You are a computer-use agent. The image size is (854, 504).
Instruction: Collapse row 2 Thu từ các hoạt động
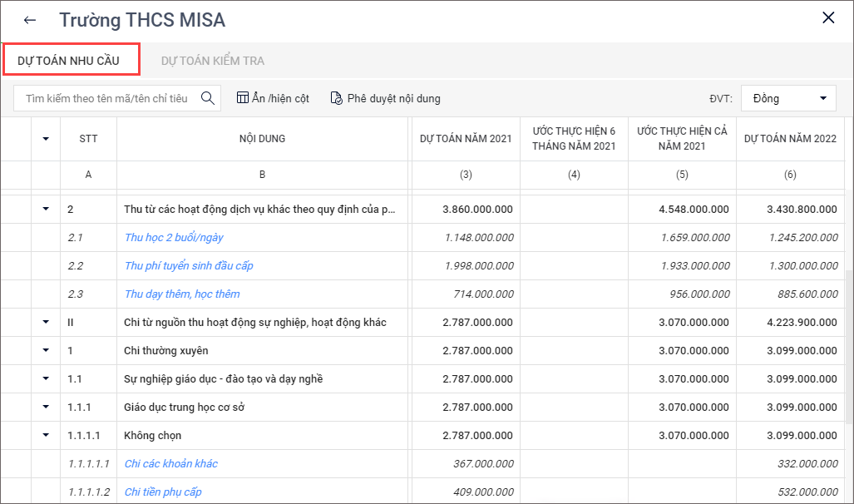[46, 209]
